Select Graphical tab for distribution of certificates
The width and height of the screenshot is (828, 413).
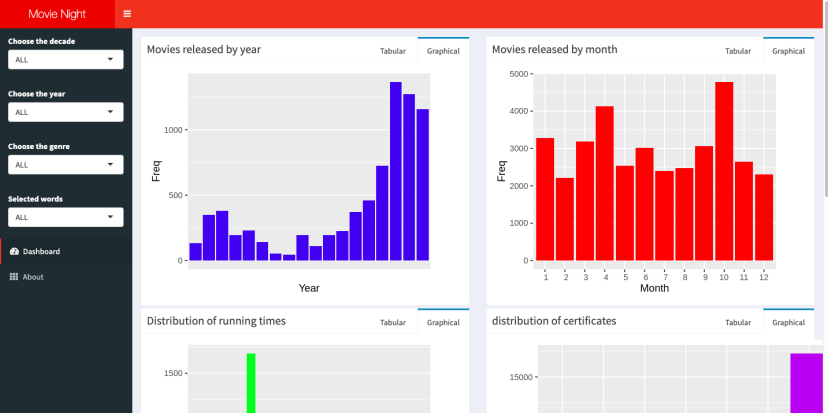coord(788,323)
